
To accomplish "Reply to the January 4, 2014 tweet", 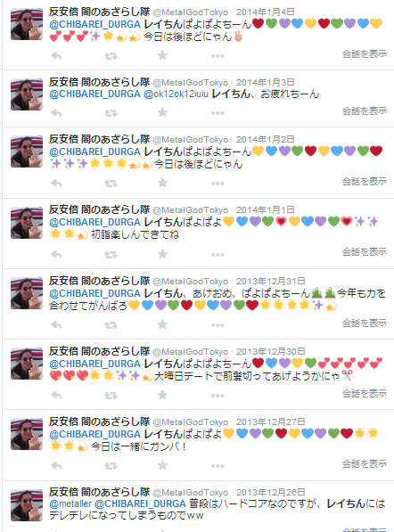I will pyautogui.click(x=56, y=55).
